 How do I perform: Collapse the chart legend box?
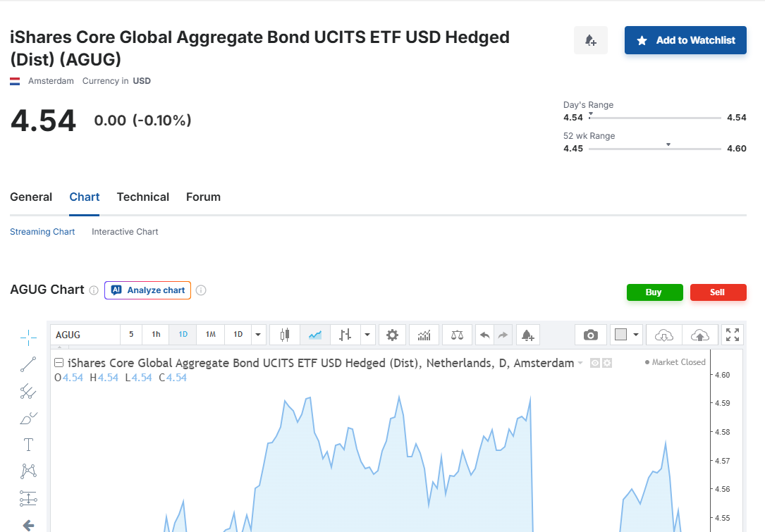(59, 363)
